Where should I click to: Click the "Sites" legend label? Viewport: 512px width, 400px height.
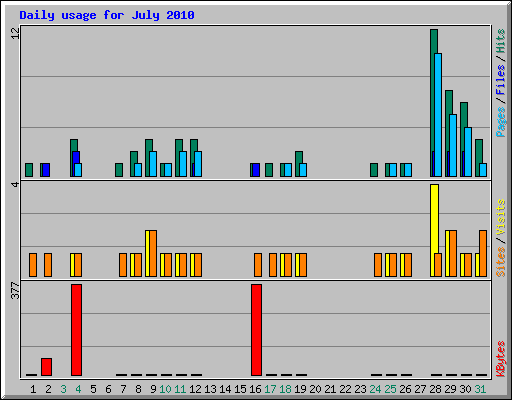pyautogui.click(x=501, y=262)
